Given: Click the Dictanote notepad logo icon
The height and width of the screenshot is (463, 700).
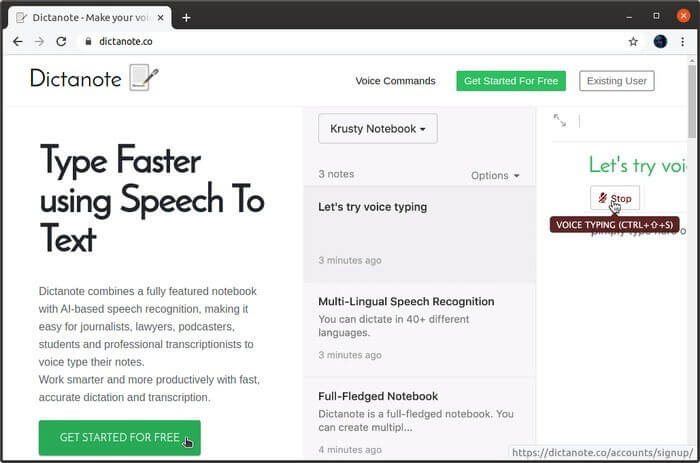Looking at the screenshot, I should coord(144,78).
